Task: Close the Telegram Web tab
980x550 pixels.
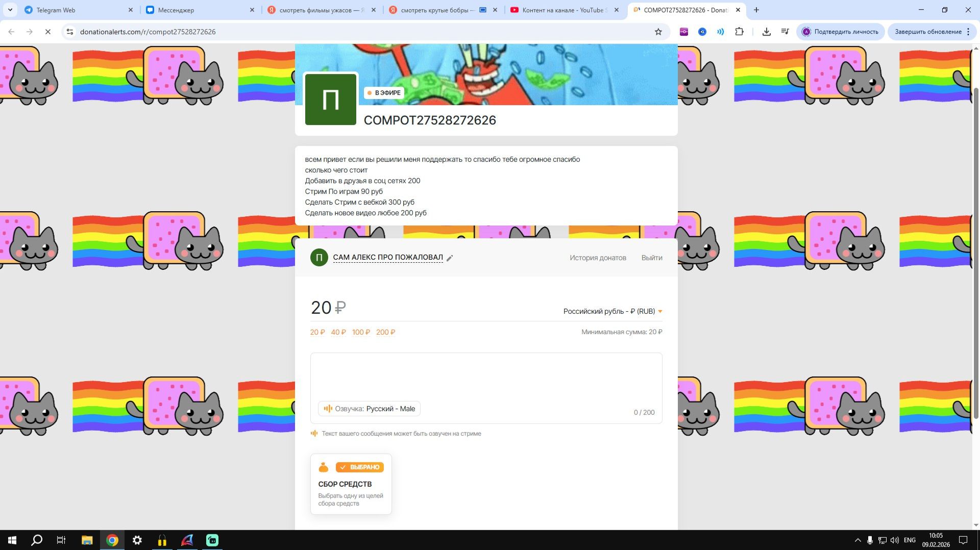Action: (131, 10)
